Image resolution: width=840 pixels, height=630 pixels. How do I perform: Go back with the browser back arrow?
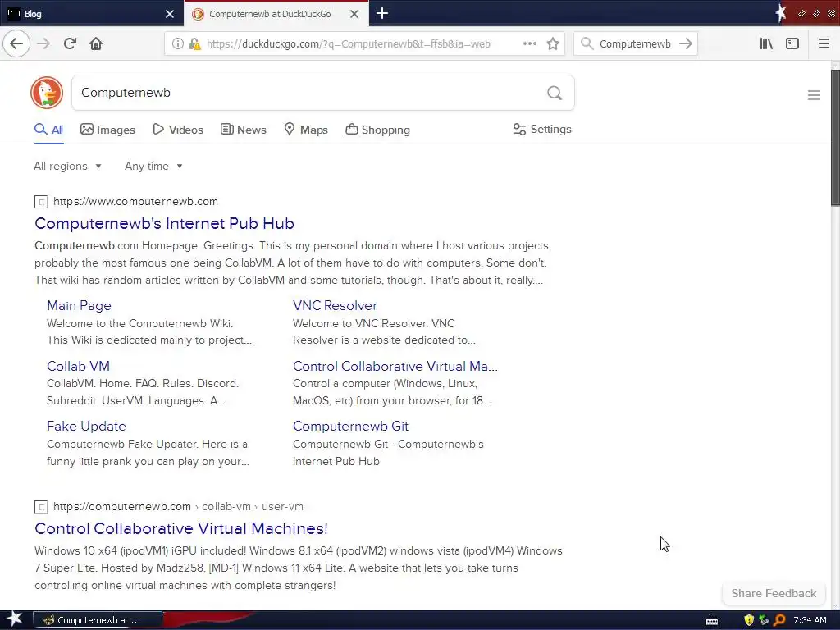[16, 43]
